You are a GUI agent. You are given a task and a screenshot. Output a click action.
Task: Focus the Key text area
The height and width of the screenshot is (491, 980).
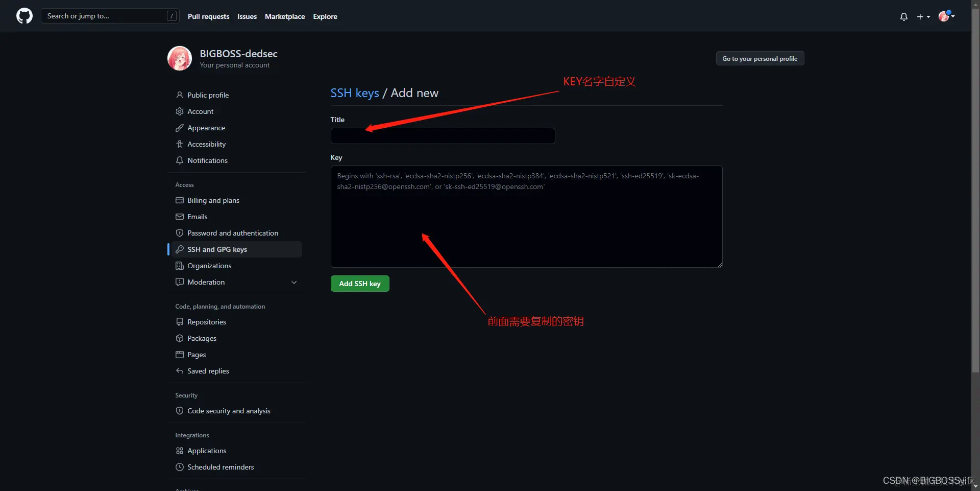[x=526, y=217]
